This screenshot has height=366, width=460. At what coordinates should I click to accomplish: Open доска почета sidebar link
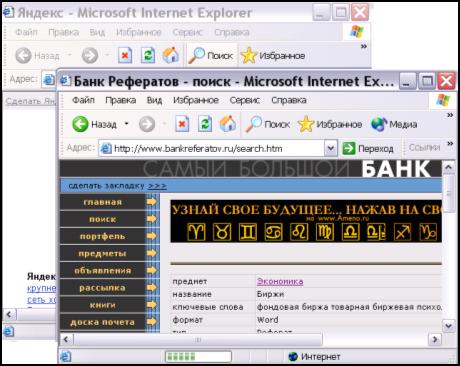103,322
